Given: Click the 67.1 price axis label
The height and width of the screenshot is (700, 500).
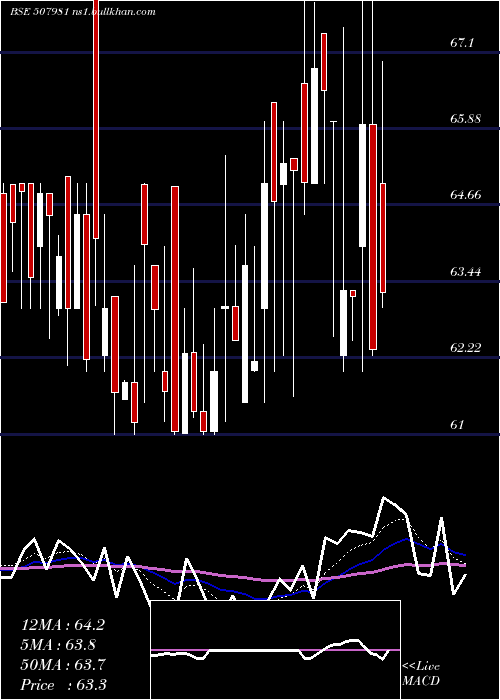Looking at the screenshot, I should click(x=462, y=43).
